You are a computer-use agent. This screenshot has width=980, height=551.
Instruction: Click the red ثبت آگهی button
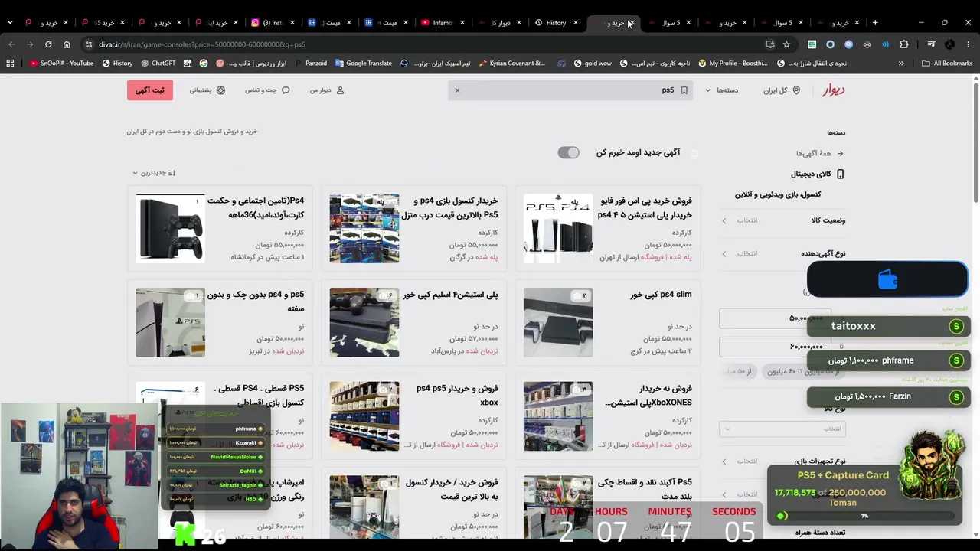pos(150,90)
